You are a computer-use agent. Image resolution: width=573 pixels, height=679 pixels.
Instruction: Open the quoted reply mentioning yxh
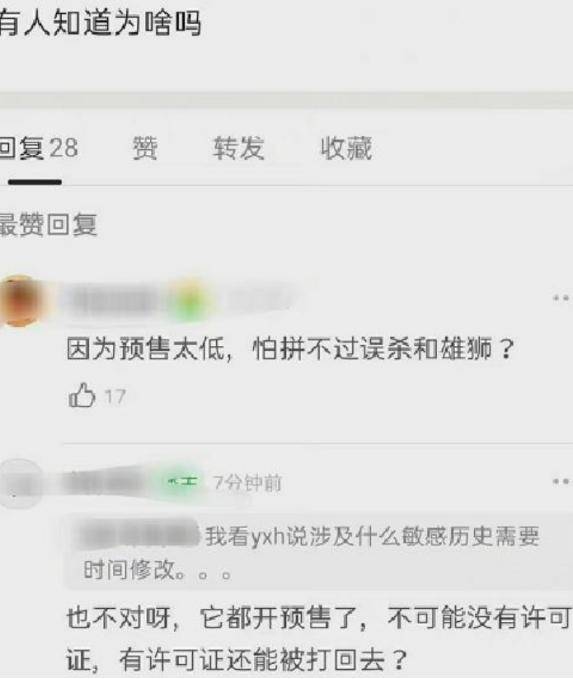320,552
